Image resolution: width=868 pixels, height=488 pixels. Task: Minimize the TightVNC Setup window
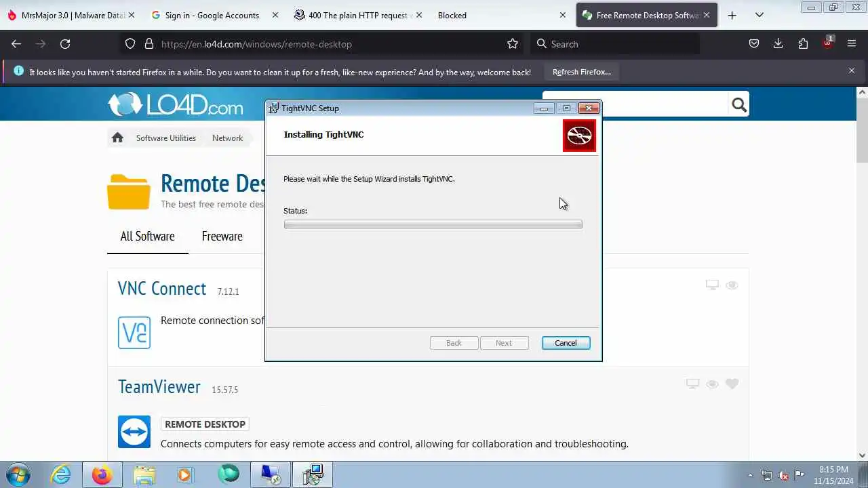(543, 108)
